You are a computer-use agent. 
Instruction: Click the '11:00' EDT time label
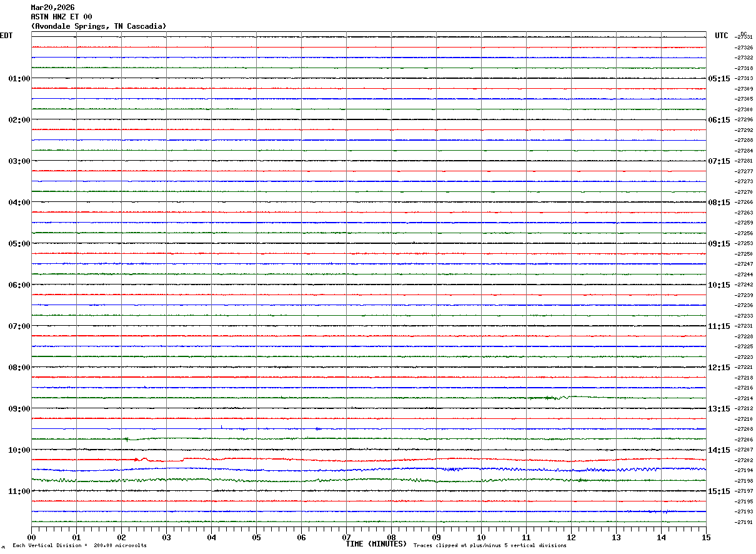click(19, 491)
